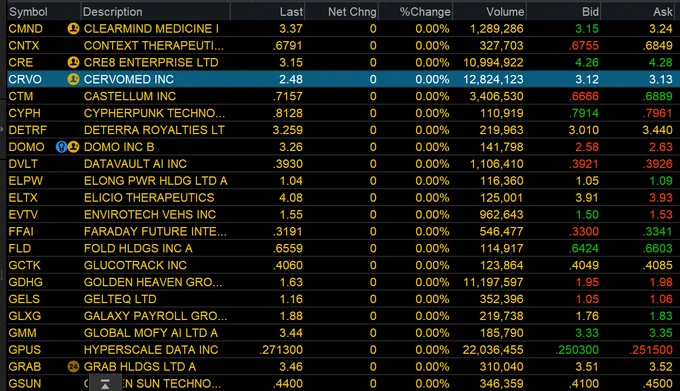
Task: Click the 24 badge icon beside GRAB HLDGS
Action: click(73, 367)
